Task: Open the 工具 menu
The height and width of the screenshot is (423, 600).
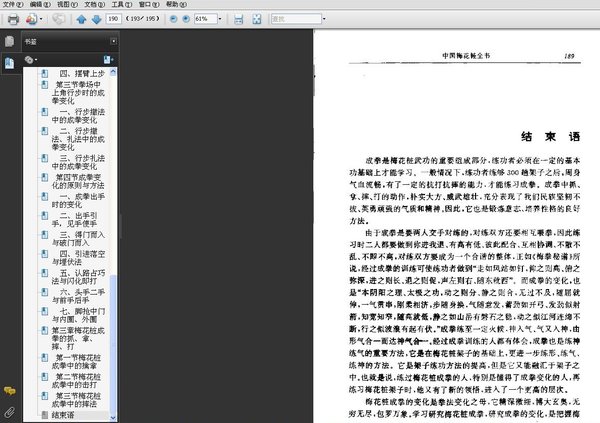Action: pos(121,4)
